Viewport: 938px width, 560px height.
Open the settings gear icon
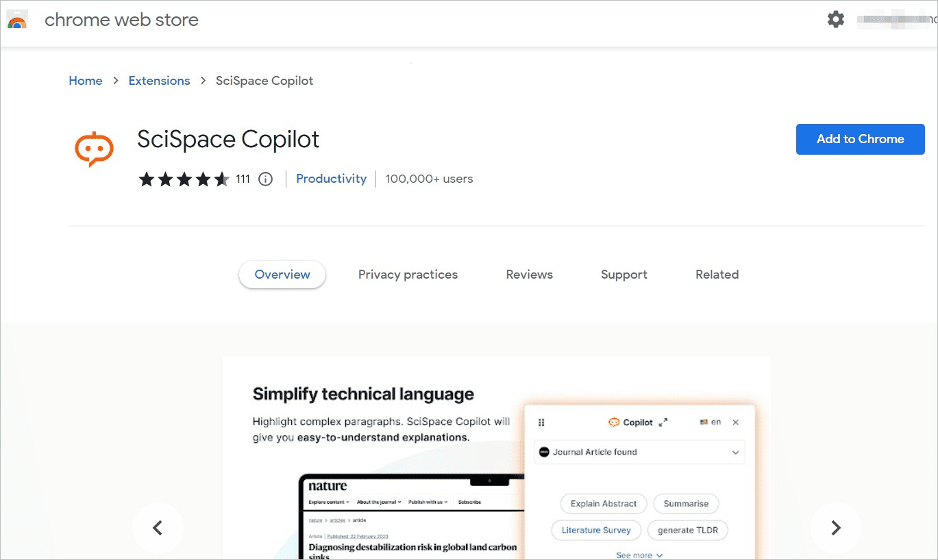click(x=836, y=19)
